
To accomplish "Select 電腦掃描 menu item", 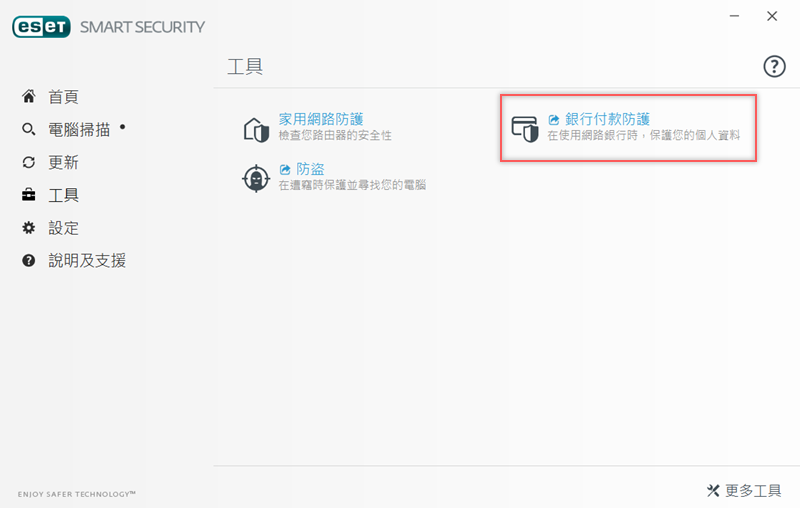I will (79, 130).
